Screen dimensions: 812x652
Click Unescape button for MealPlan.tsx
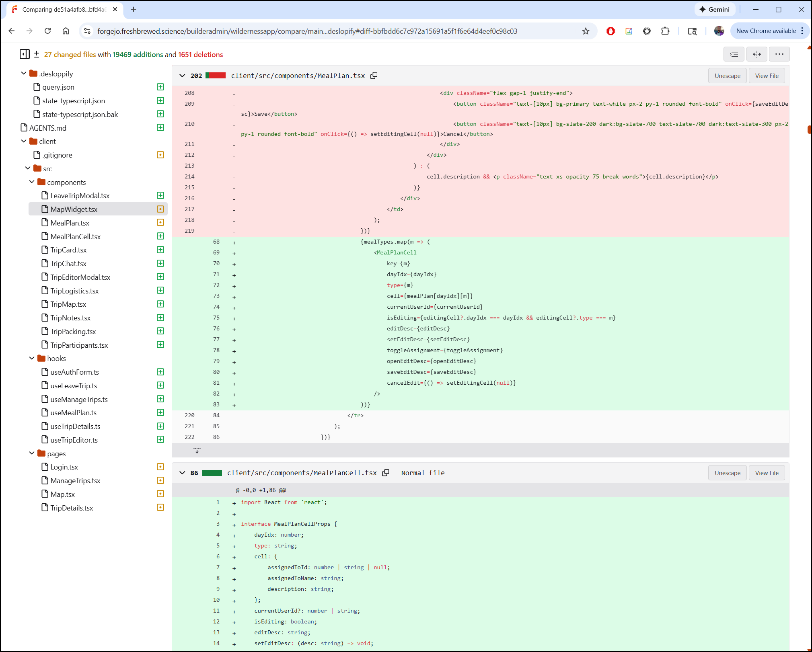(x=727, y=76)
